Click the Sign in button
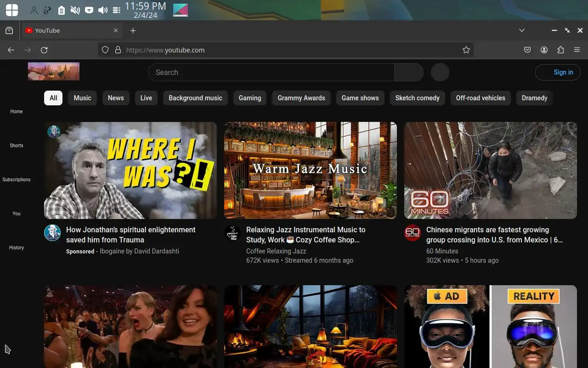Image resolution: width=588 pixels, height=368 pixels. coord(558,72)
